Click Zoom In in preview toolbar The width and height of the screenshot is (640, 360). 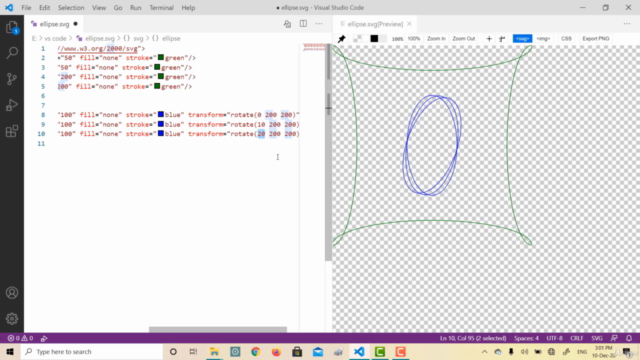pos(436,38)
